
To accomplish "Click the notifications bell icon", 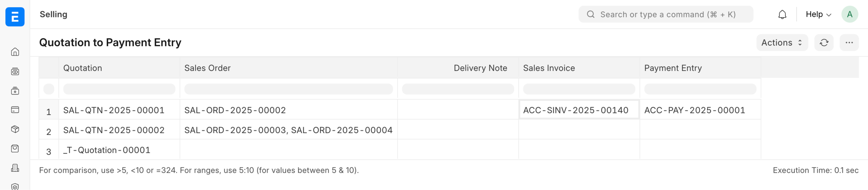I will [782, 14].
